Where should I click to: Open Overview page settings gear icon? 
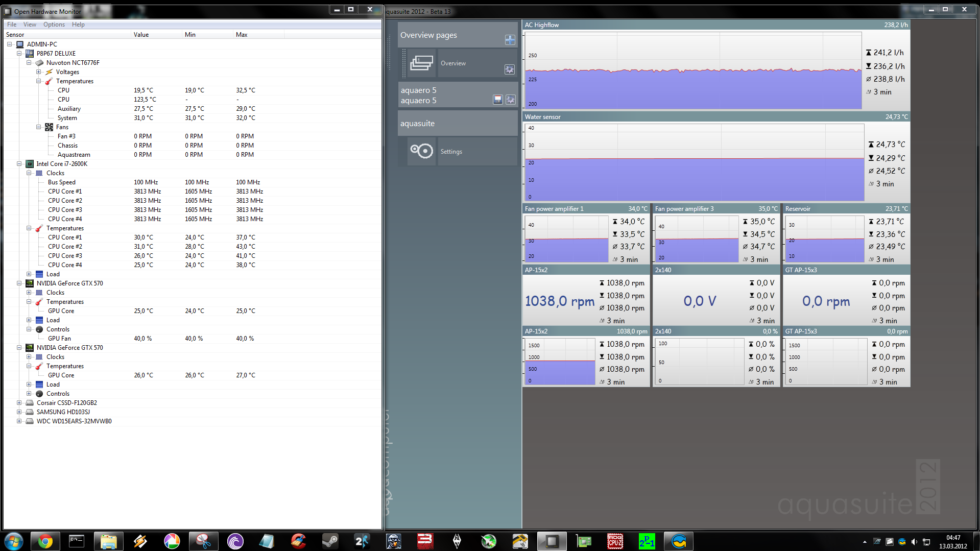click(509, 69)
